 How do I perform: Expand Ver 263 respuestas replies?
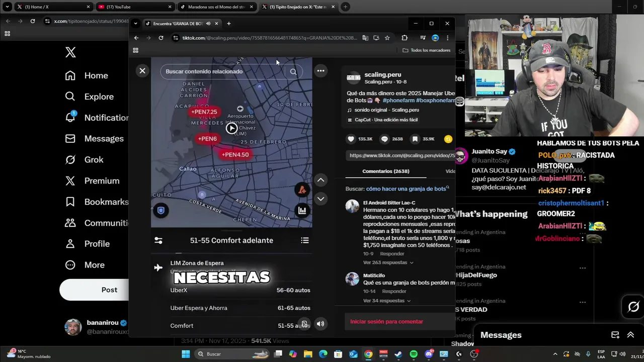pyautogui.click(x=388, y=262)
